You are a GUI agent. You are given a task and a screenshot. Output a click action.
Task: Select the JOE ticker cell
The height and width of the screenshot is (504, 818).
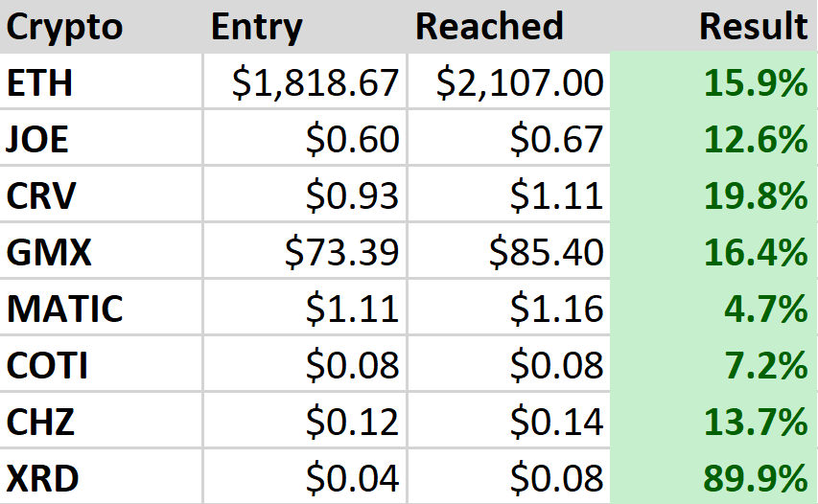pyautogui.click(x=38, y=140)
